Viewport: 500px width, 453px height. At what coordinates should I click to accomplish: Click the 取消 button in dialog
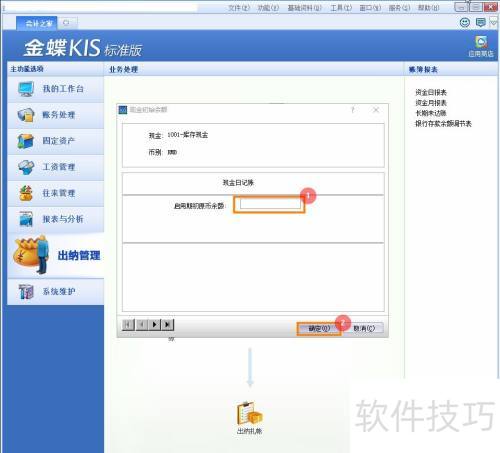(364, 328)
